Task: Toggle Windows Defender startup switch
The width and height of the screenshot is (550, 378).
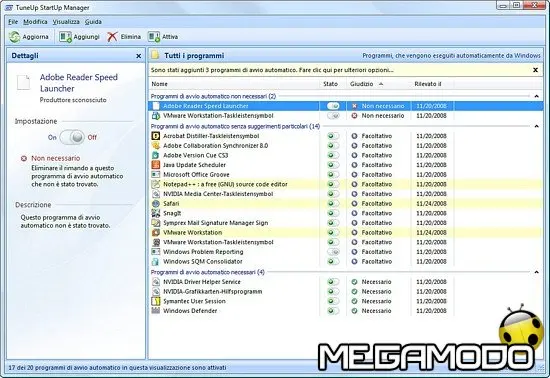Action: click(333, 311)
